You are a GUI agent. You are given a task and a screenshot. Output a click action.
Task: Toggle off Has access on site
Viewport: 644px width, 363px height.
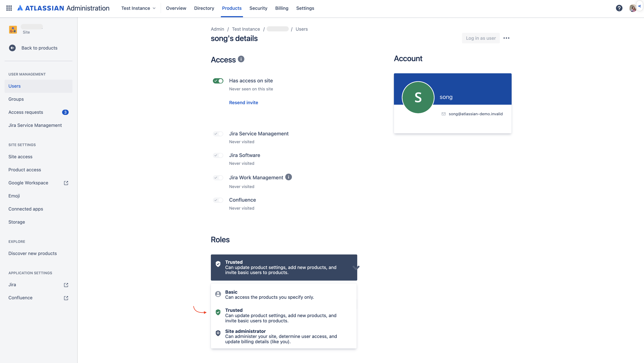pos(218,81)
